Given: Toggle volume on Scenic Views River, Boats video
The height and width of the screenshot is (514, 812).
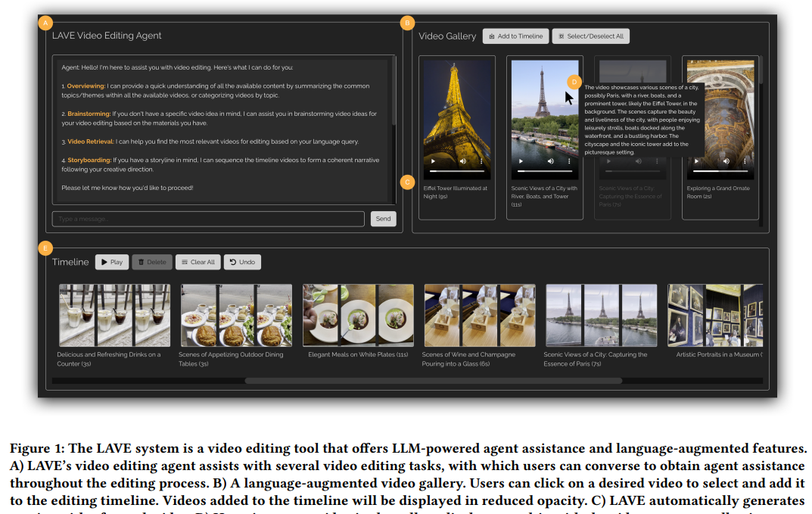Looking at the screenshot, I should tap(550, 161).
